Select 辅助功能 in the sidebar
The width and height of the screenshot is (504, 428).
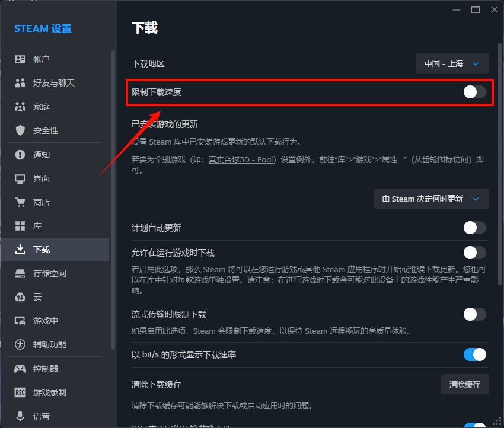pos(55,344)
